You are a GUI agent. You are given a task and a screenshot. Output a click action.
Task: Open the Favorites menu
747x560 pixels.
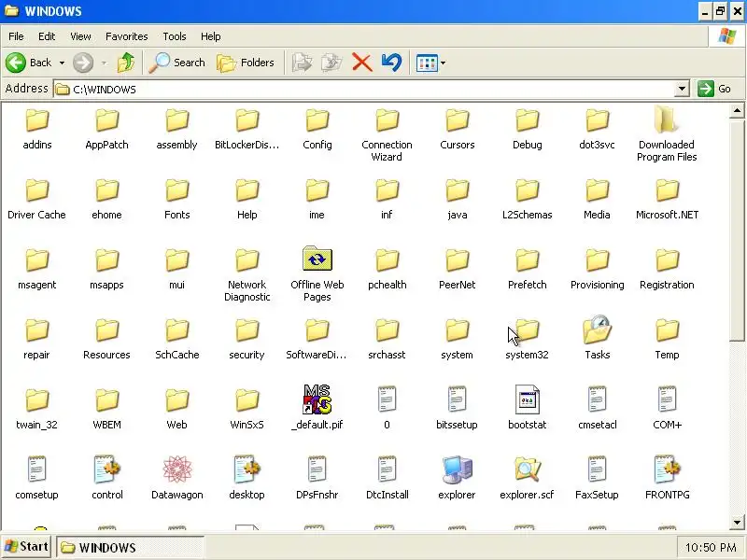point(127,36)
